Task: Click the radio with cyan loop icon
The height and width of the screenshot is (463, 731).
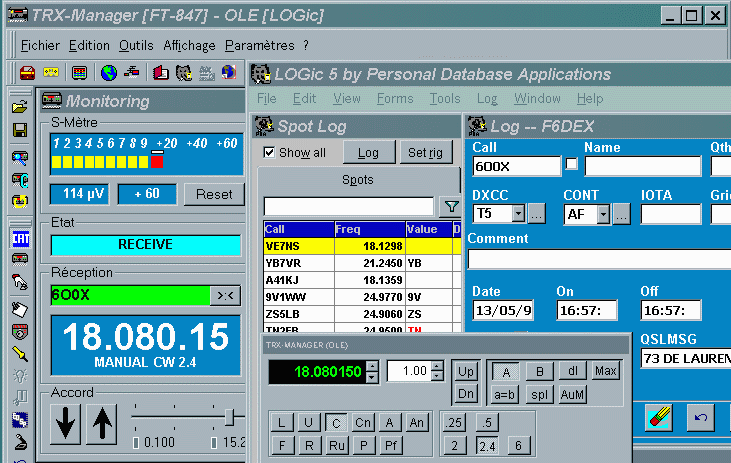Action: click(20, 180)
